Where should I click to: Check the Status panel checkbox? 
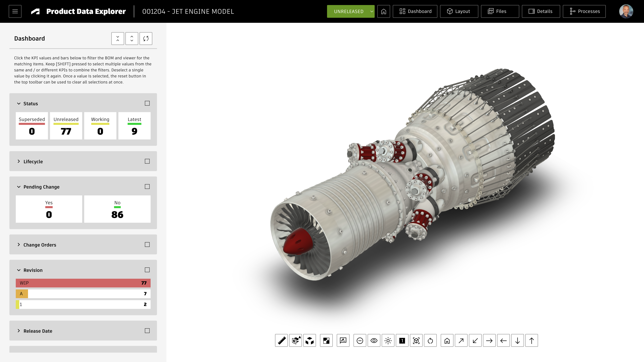147,103
